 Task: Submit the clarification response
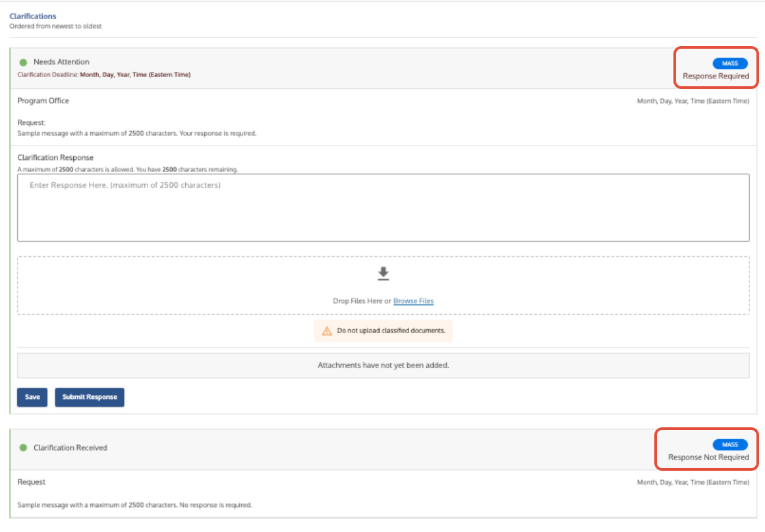(90, 397)
